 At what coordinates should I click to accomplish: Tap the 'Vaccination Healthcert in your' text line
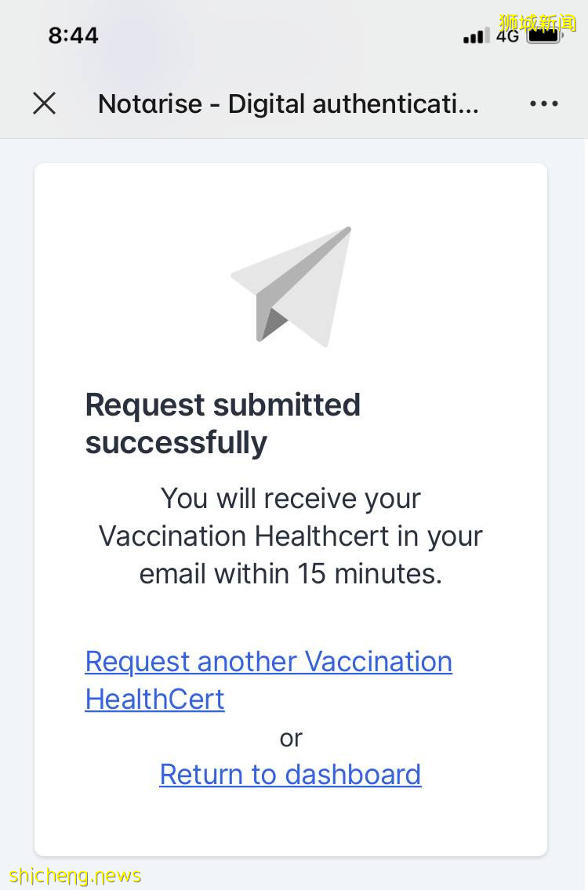click(x=290, y=536)
